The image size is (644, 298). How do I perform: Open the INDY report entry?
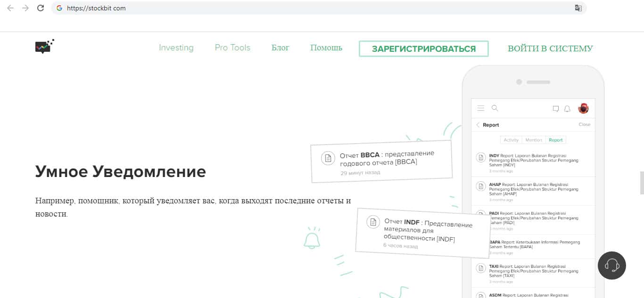tap(533, 163)
